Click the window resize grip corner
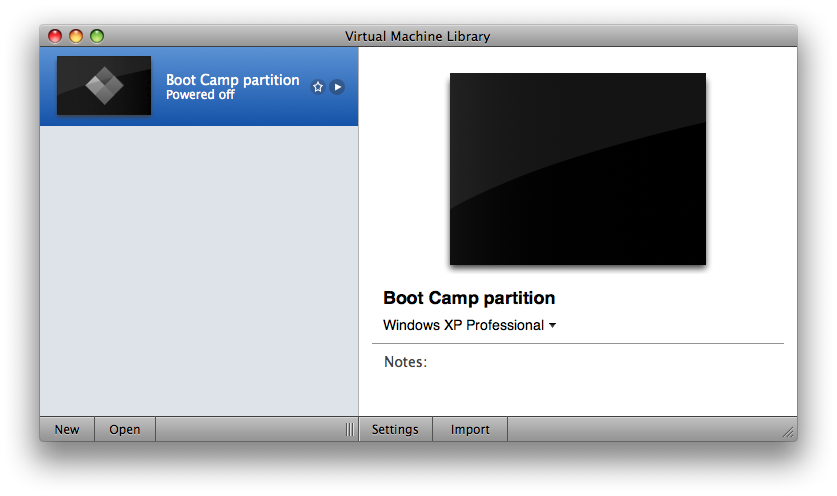The height and width of the screenshot is (496, 837). [x=788, y=432]
